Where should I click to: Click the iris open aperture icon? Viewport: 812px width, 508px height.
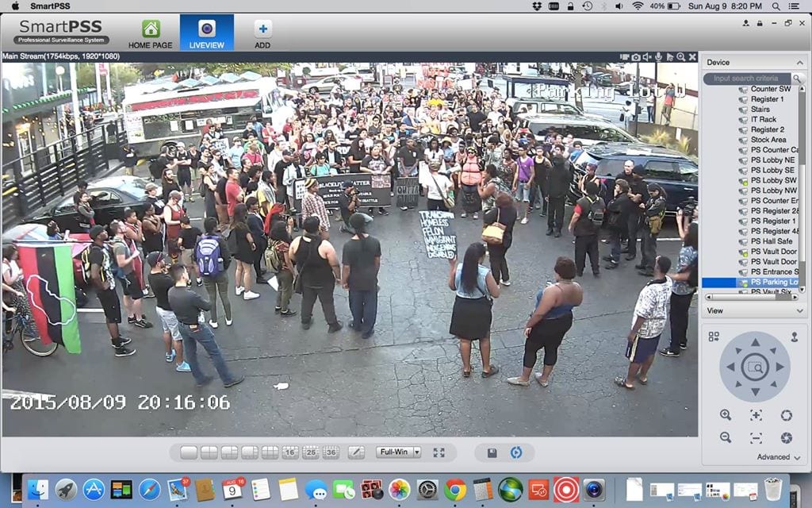point(786,415)
